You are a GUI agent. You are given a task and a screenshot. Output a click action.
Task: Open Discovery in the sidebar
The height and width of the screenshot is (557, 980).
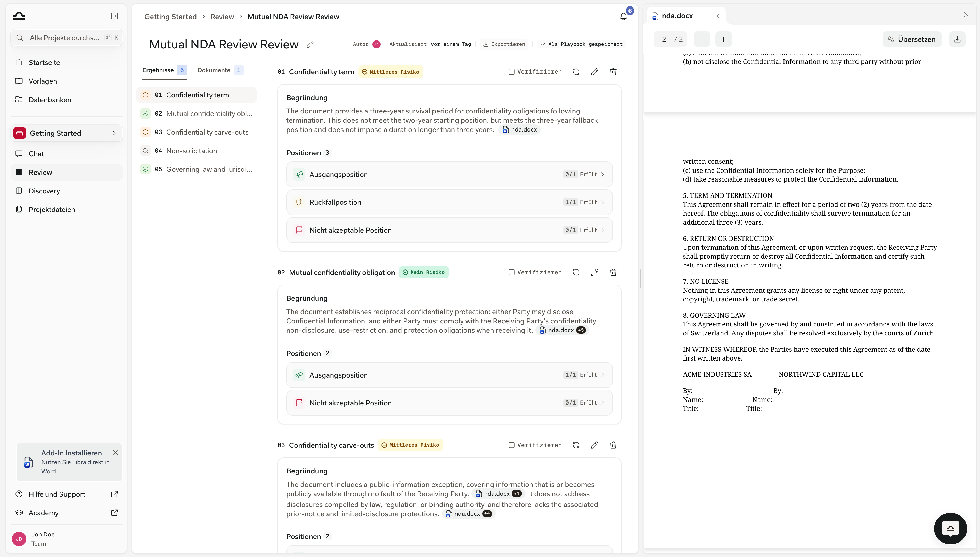click(67, 191)
